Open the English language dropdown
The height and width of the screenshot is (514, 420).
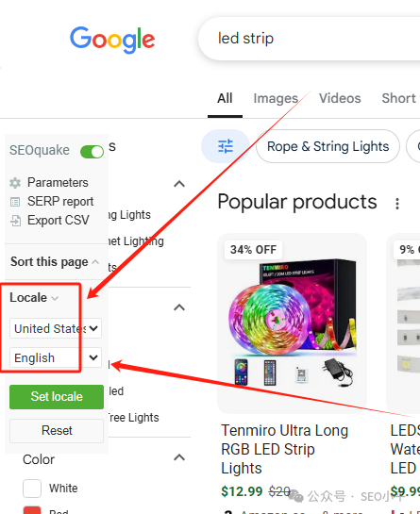point(56,357)
